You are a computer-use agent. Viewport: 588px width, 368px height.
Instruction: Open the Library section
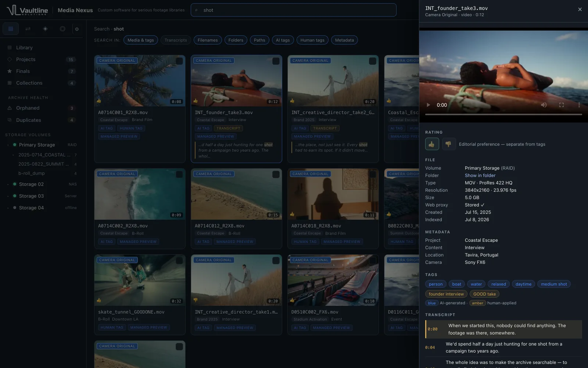(x=41, y=47)
